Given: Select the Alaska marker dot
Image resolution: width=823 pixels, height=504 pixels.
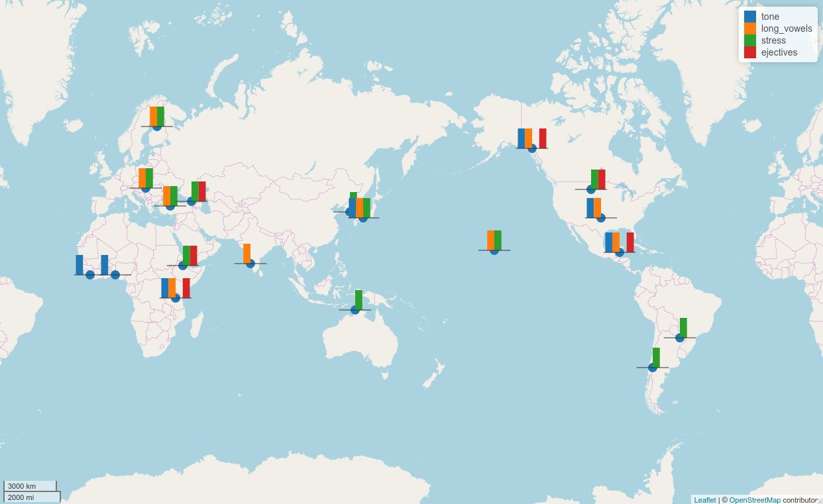Looking at the screenshot, I should [x=532, y=148].
